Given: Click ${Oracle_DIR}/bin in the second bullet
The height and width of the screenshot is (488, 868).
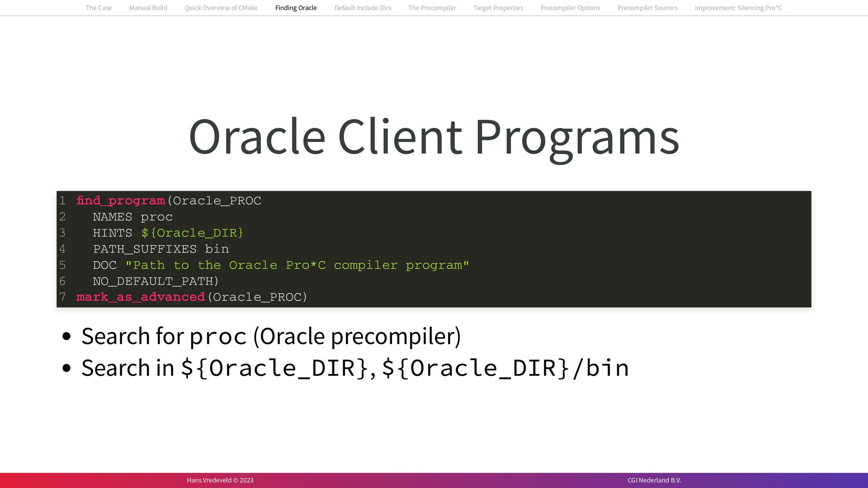Looking at the screenshot, I should pos(505,368).
